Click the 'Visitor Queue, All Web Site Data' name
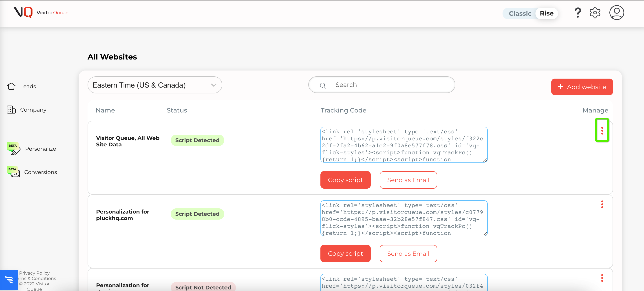This screenshot has width=644, height=291. click(128, 141)
